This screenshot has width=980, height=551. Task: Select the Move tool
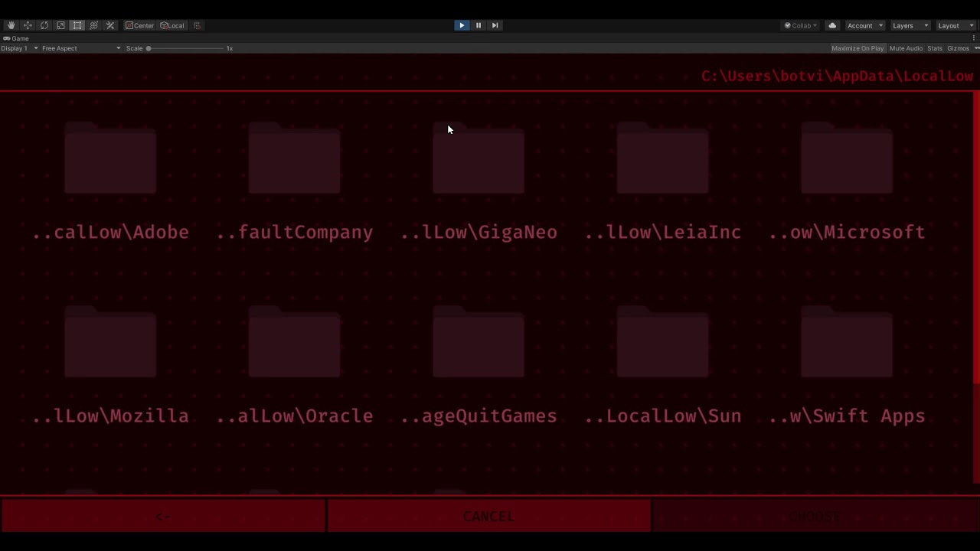28,25
